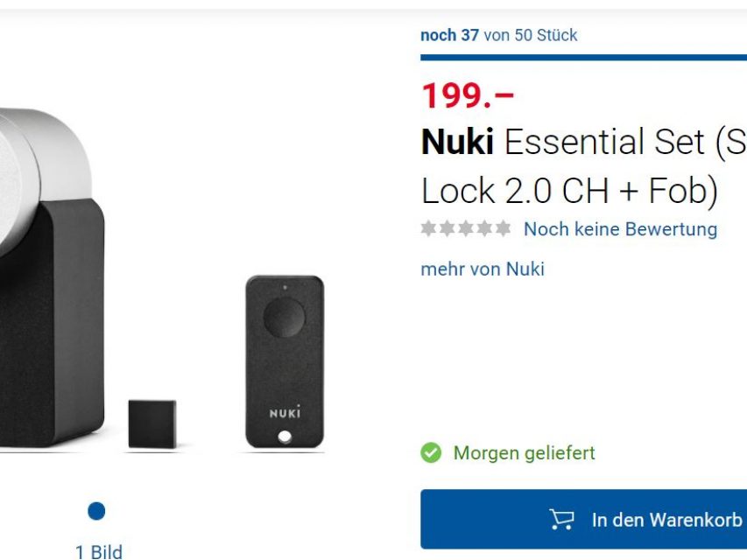Open the "Noch keine Bewertung" reviews link
747x560 pixels.
620,229
